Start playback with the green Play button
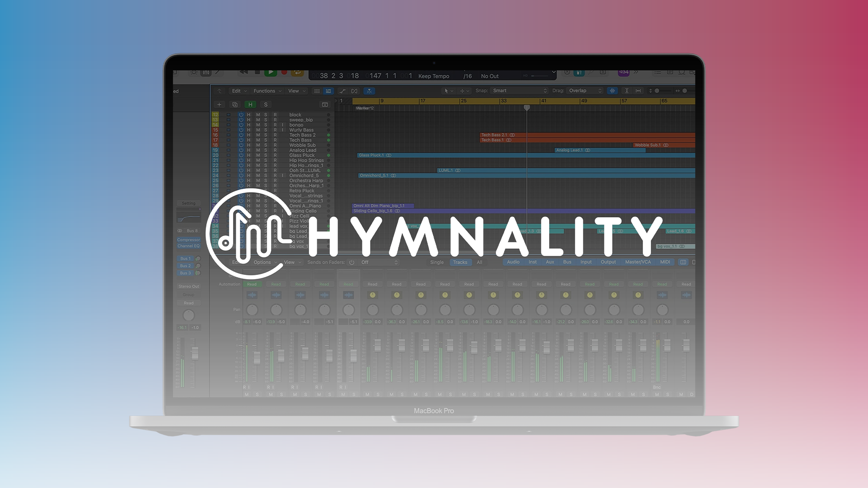Image resolution: width=868 pixels, height=488 pixels. click(270, 72)
